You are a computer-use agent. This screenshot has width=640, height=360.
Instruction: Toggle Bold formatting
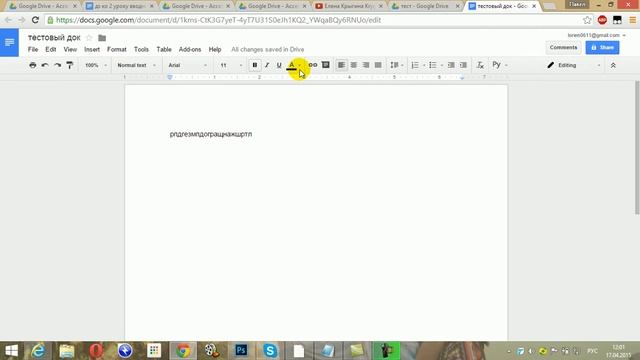255,65
